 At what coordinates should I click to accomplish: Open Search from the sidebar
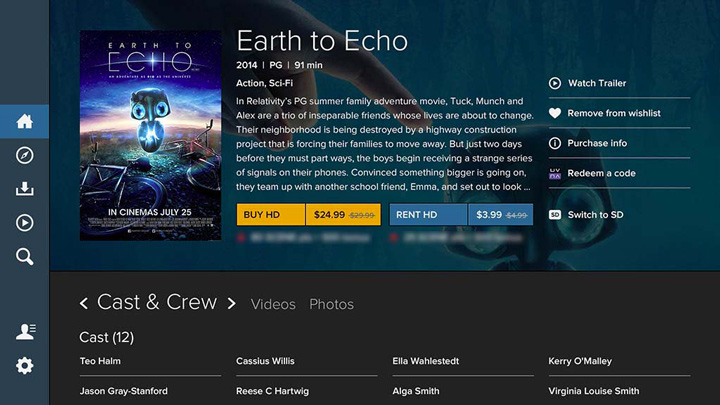25,257
